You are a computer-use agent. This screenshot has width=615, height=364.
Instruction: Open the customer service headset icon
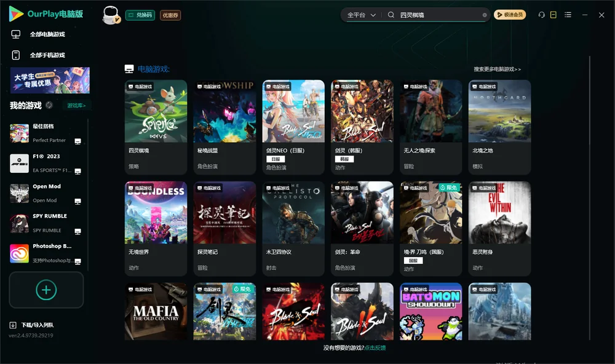click(542, 15)
